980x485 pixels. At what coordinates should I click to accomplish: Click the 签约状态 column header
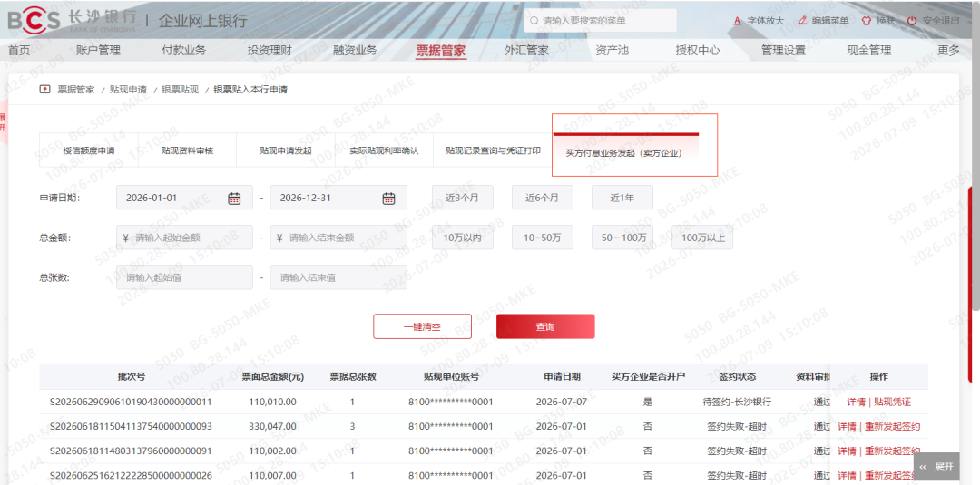(737, 377)
